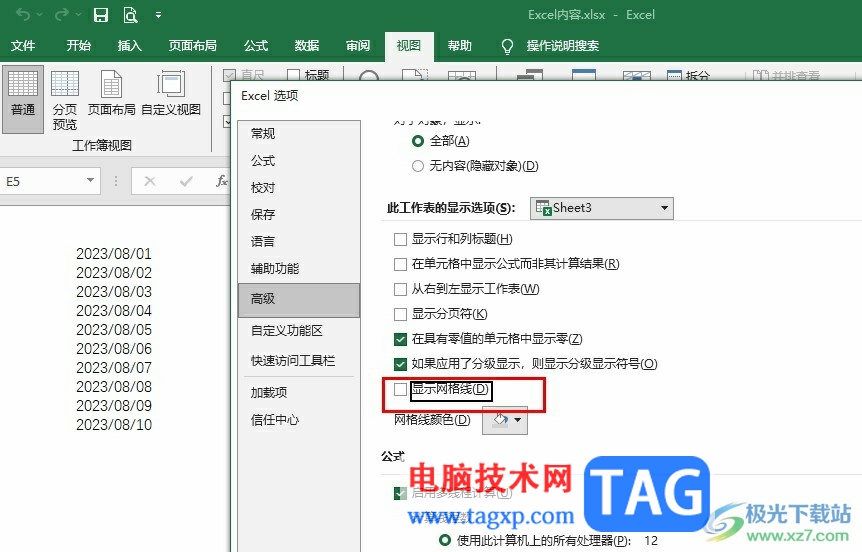Save the workbook with the floppy disk icon

[101, 15]
